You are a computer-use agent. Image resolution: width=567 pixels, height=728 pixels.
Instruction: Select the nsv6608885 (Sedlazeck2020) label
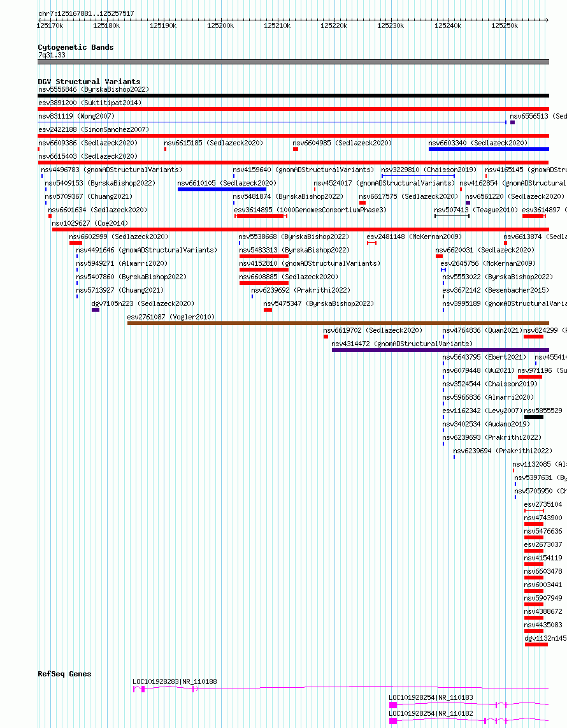point(289,277)
